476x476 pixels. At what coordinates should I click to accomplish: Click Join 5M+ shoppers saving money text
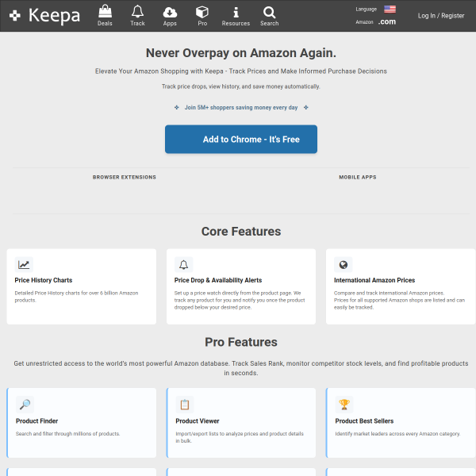tap(241, 107)
